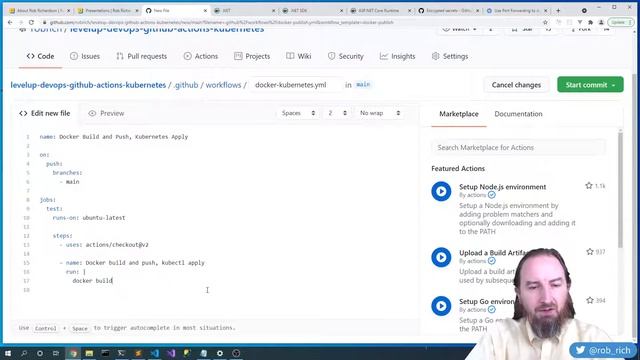Switch to the About Rob Richardson browser tab

click(x=39, y=11)
